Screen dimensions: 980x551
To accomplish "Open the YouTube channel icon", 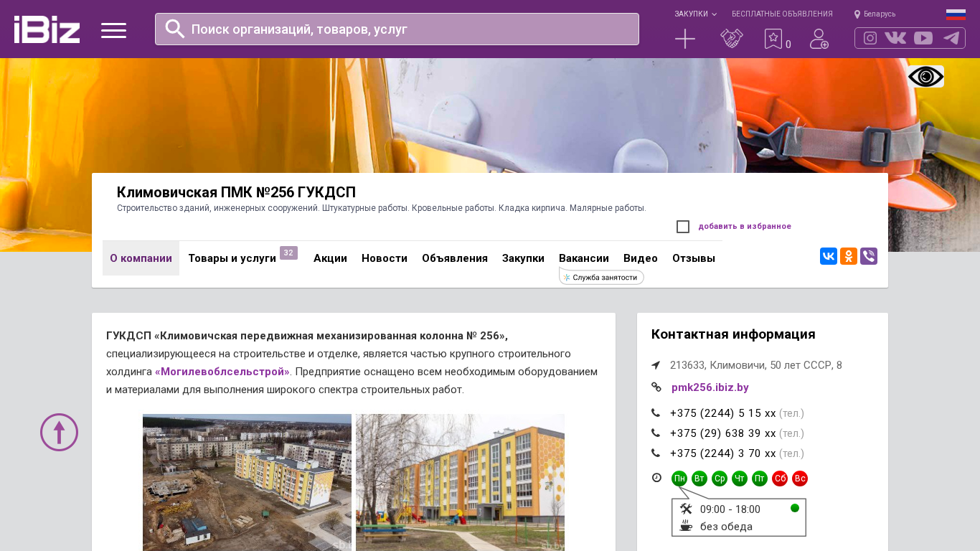I will (x=923, y=38).
